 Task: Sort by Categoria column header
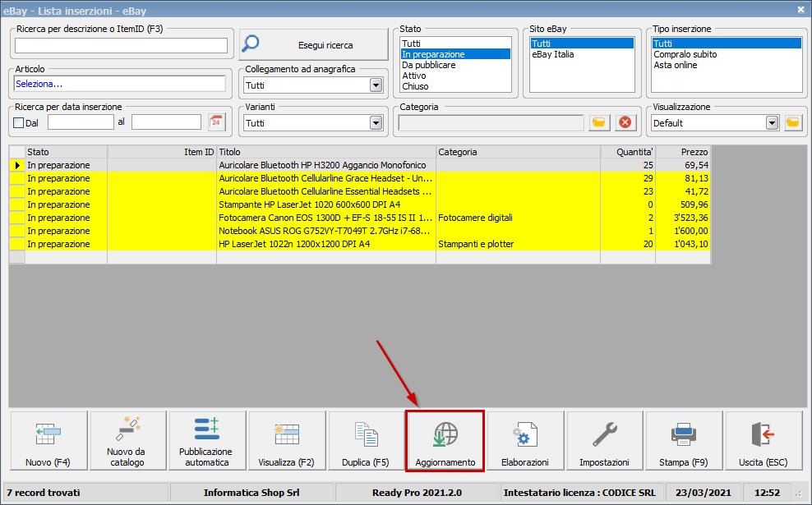pos(519,152)
